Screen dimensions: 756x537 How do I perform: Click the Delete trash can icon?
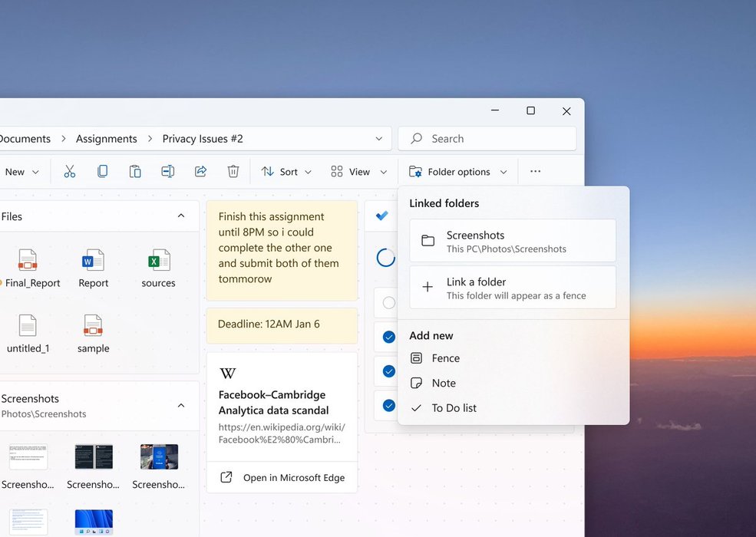point(233,172)
